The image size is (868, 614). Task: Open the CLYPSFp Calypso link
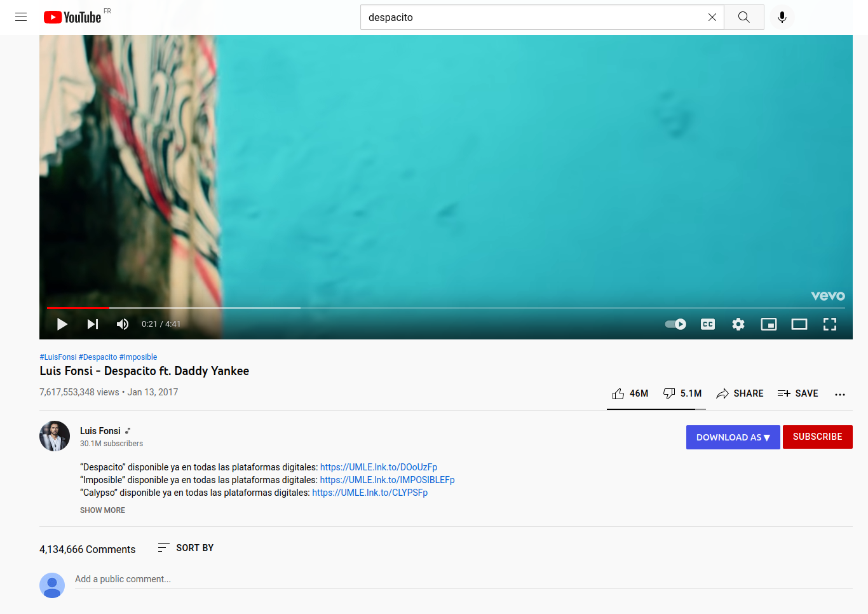coord(370,493)
